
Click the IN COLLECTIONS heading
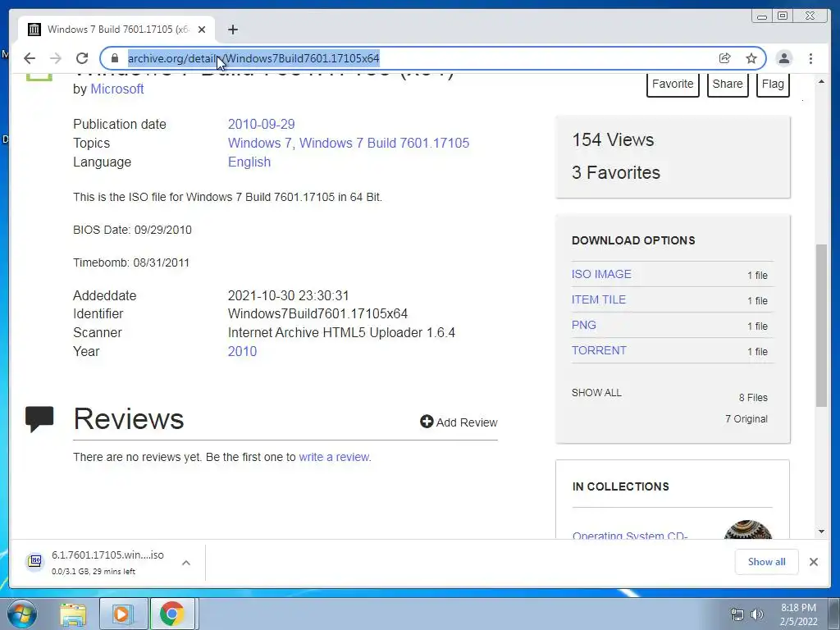tap(620, 486)
